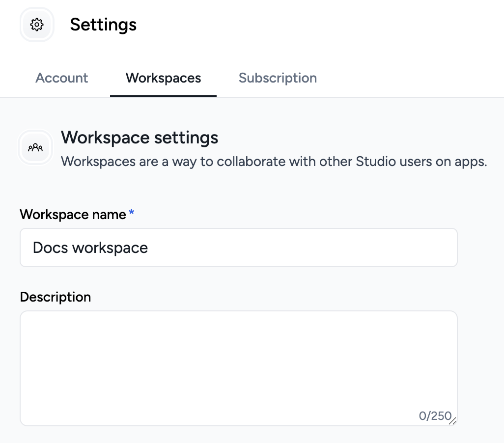504x443 pixels.
Task: Select the Workspaces tab
Action: pyautogui.click(x=163, y=78)
